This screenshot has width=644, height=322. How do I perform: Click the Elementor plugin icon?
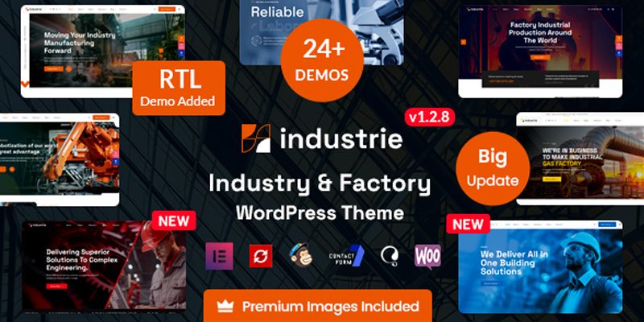coord(219,256)
